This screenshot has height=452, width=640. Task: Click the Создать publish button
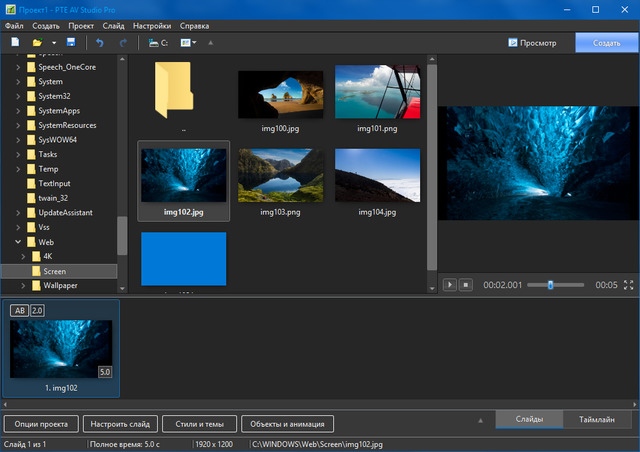(606, 43)
